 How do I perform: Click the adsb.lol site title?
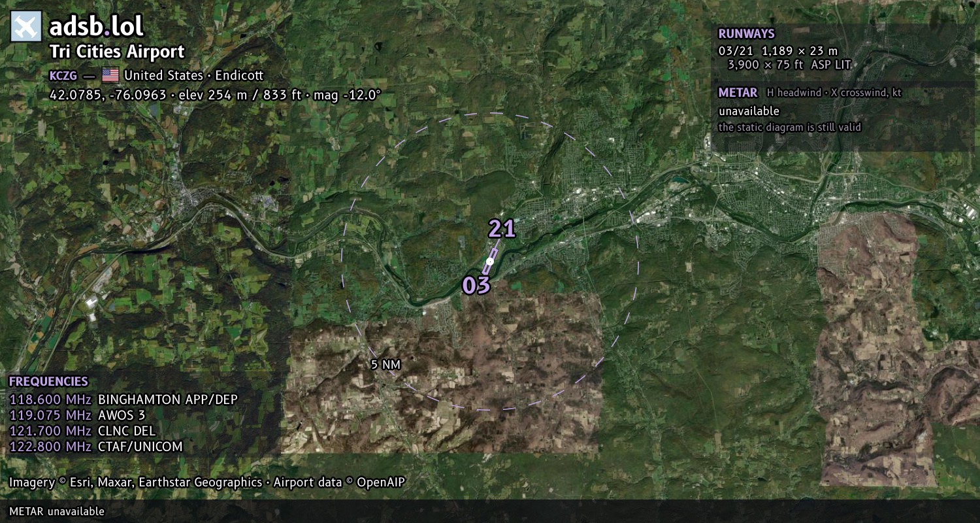(x=96, y=26)
